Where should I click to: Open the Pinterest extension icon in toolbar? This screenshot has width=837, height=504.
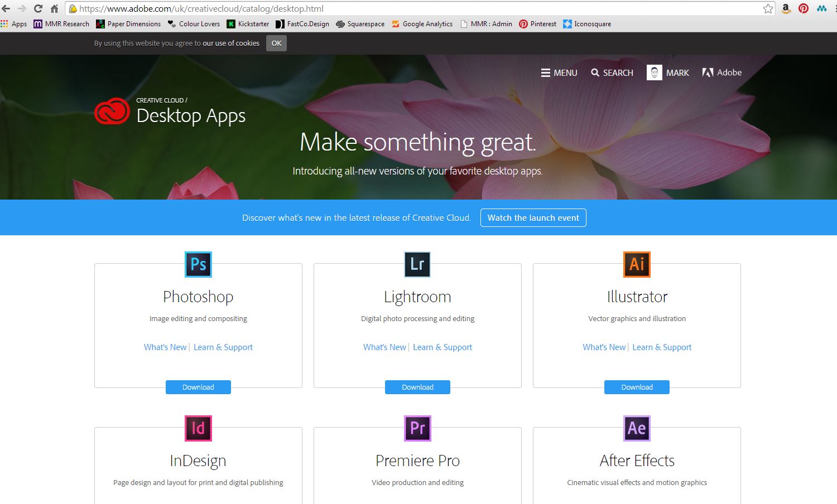(804, 8)
